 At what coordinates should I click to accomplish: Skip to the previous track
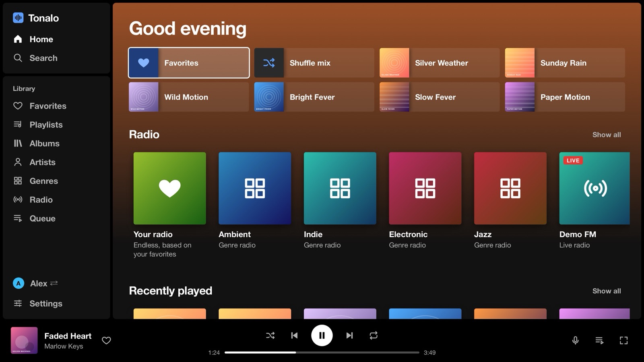pos(294,335)
